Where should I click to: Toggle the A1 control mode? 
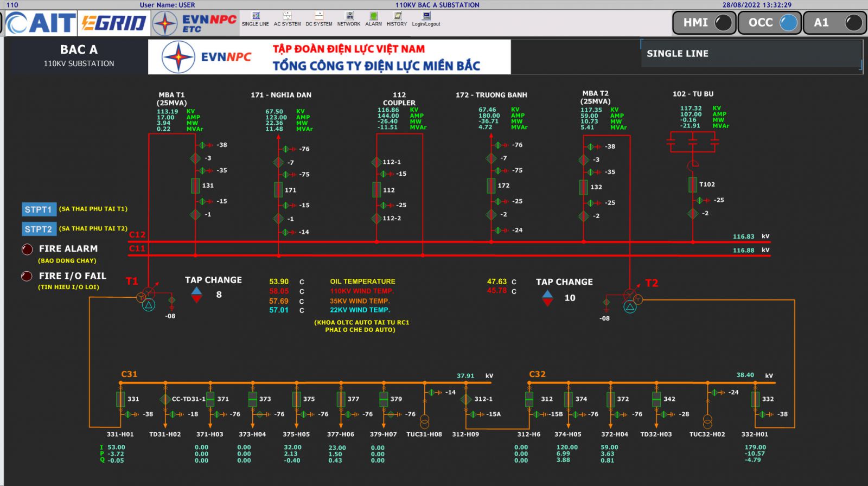pos(835,23)
